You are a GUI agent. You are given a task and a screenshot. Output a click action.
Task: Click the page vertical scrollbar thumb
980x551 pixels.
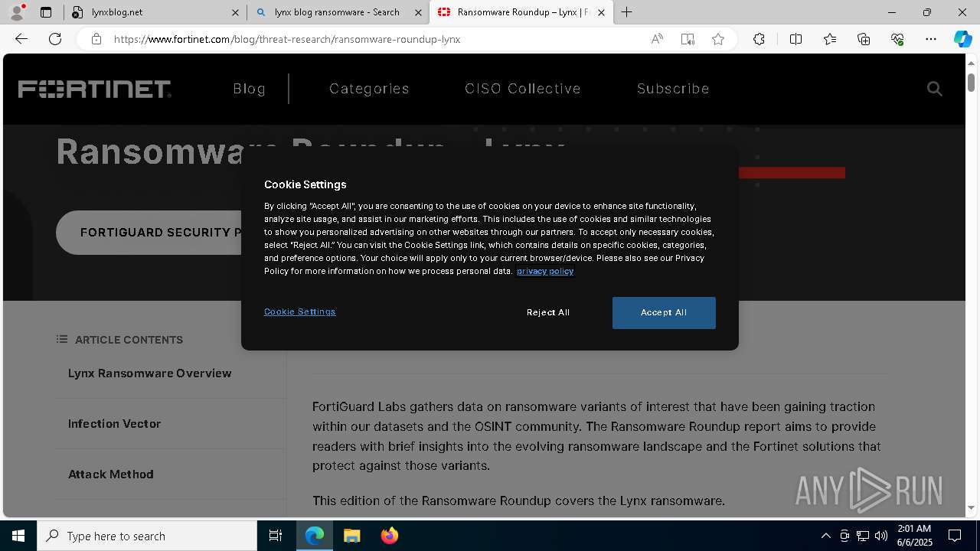(x=972, y=81)
